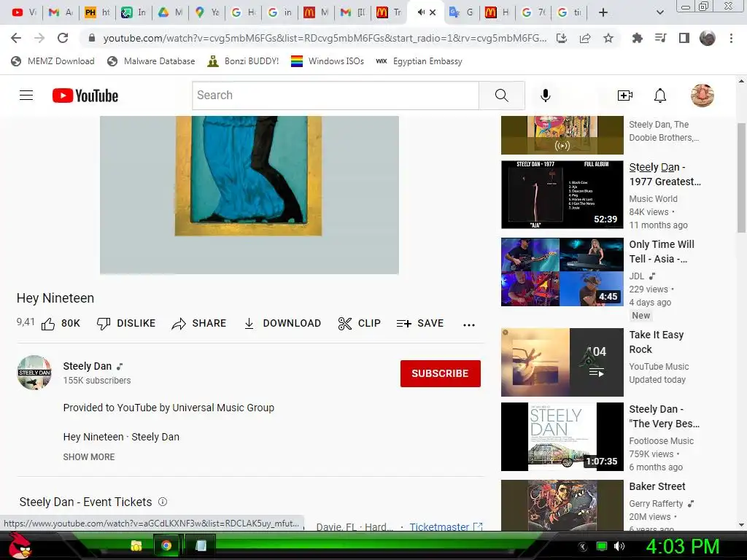Go back with the browser back arrow
Viewport: 747px width, 560px height.
pos(16,38)
